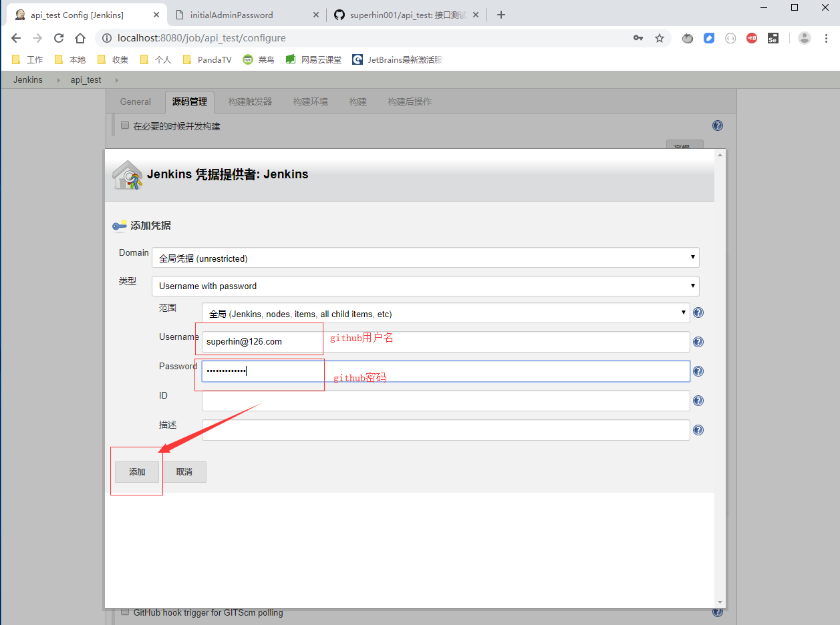Open help for 范围 scope dropdown
Viewport: 840px width, 625px height.
[x=698, y=312]
